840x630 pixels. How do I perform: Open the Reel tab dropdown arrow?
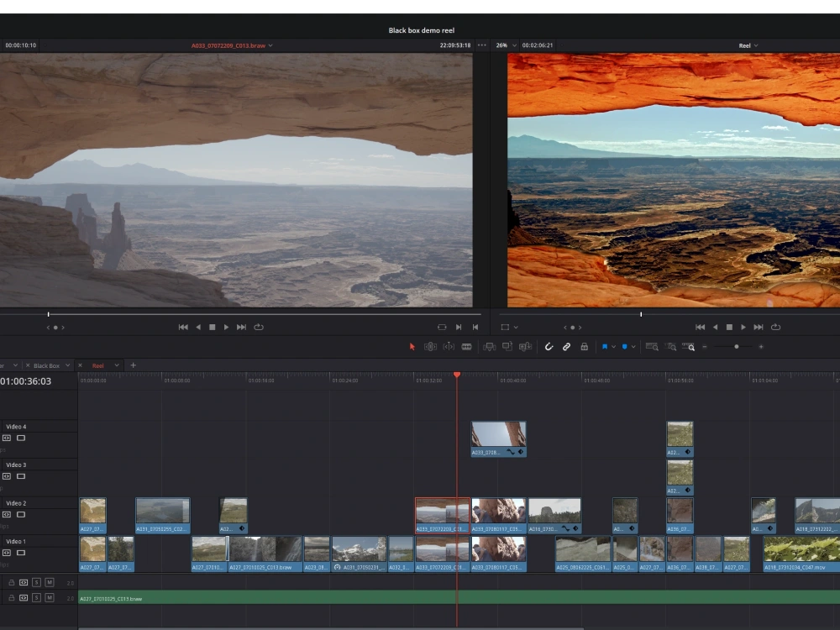117,365
